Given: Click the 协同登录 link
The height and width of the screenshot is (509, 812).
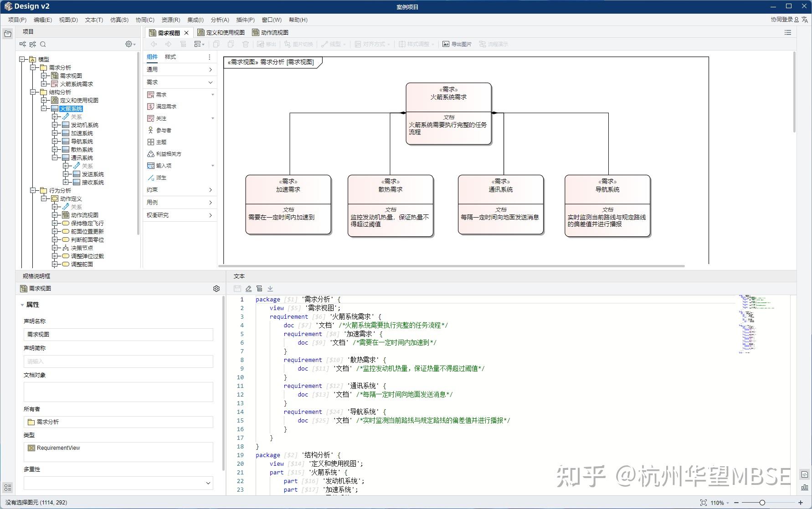Looking at the screenshot, I should click(781, 20).
